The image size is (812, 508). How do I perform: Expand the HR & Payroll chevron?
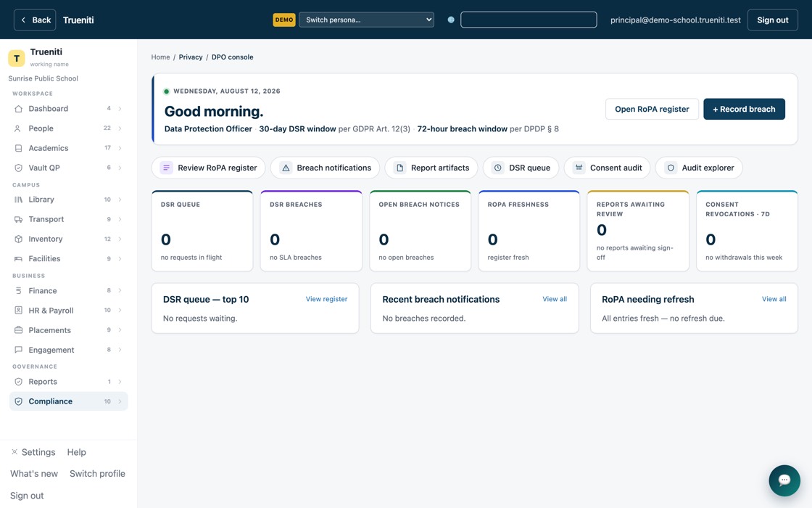(x=120, y=311)
